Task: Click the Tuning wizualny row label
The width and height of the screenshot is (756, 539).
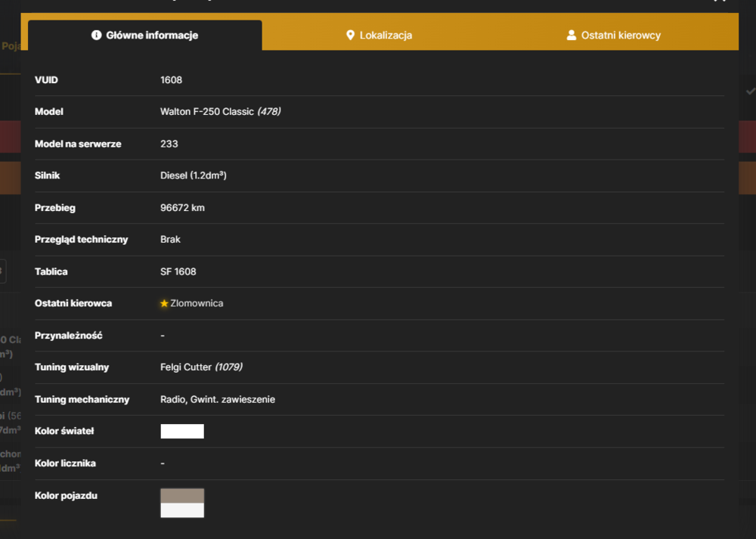Action: coord(72,367)
